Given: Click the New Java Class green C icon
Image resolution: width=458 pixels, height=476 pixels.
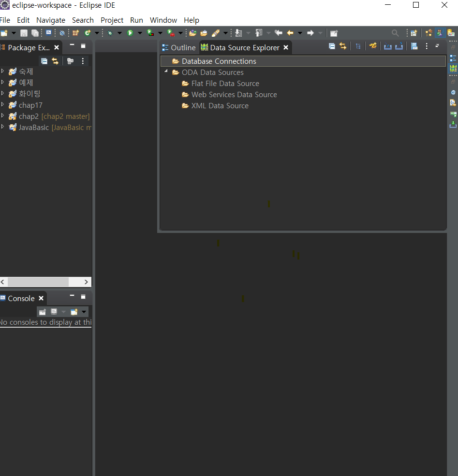Looking at the screenshot, I should (x=88, y=33).
